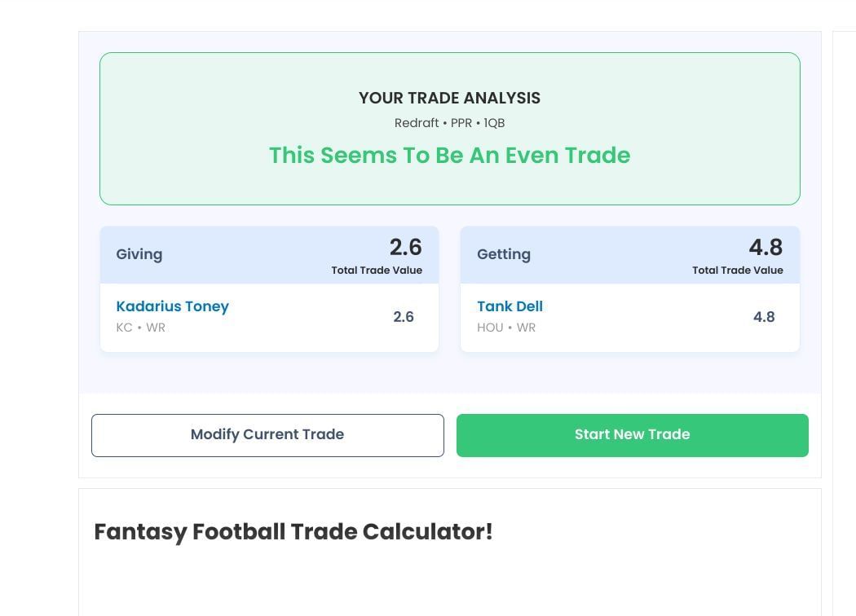Click the 'HOU • WR' team position text
The image size is (856, 616).
[506, 328]
